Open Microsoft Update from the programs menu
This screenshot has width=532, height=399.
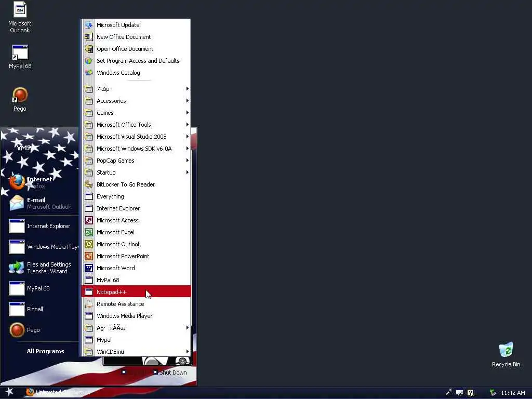pyautogui.click(x=136, y=25)
